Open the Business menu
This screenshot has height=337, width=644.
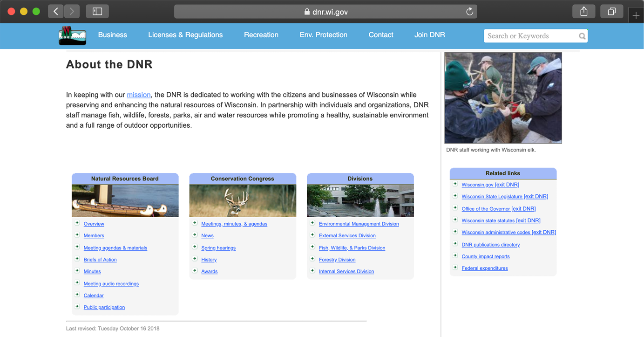click(x=112, y=35)
